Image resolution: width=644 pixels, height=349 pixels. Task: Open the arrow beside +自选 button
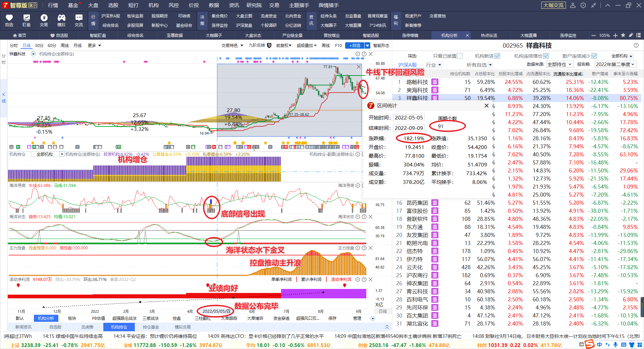tap(367, 46)
